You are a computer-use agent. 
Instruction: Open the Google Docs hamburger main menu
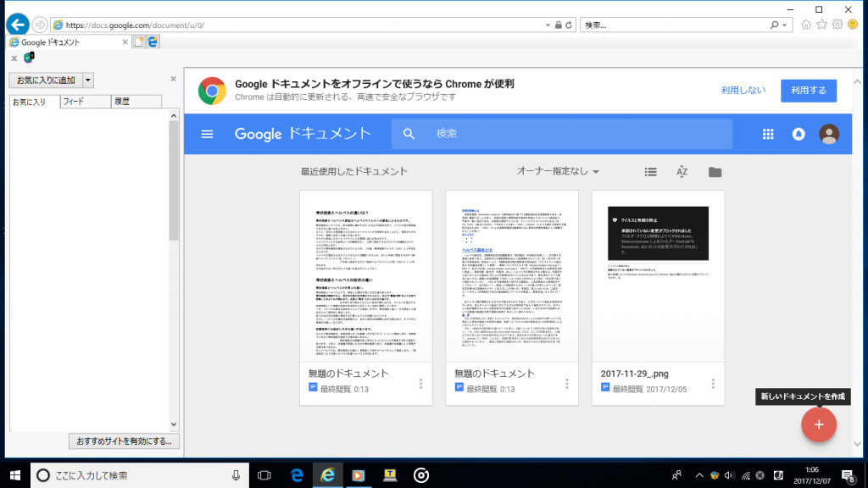208,134
